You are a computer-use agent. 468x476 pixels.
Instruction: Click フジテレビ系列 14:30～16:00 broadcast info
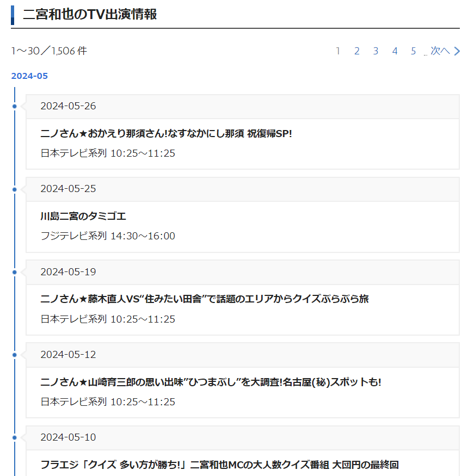[x=108, y=236]
